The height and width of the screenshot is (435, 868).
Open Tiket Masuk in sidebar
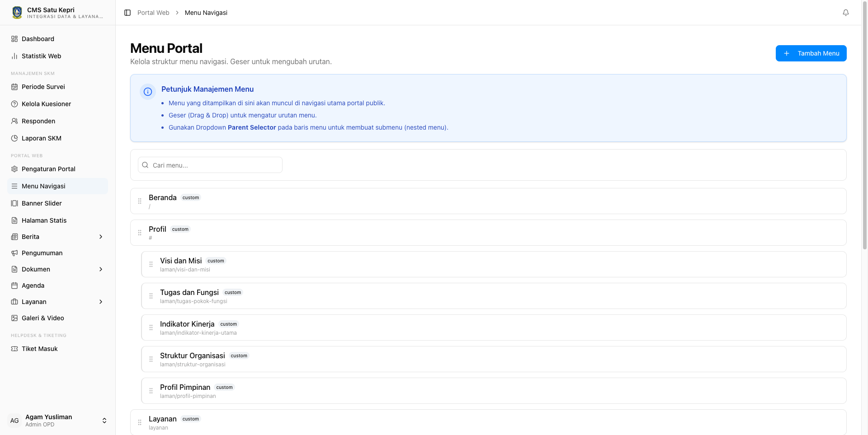pos(57,349)
